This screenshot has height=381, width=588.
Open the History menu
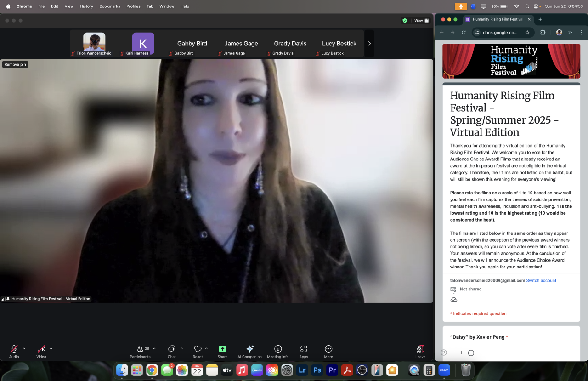[86, 6]
